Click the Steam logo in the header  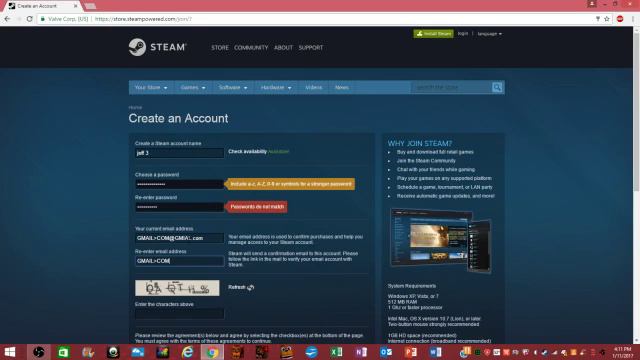(x=158, y=47)
